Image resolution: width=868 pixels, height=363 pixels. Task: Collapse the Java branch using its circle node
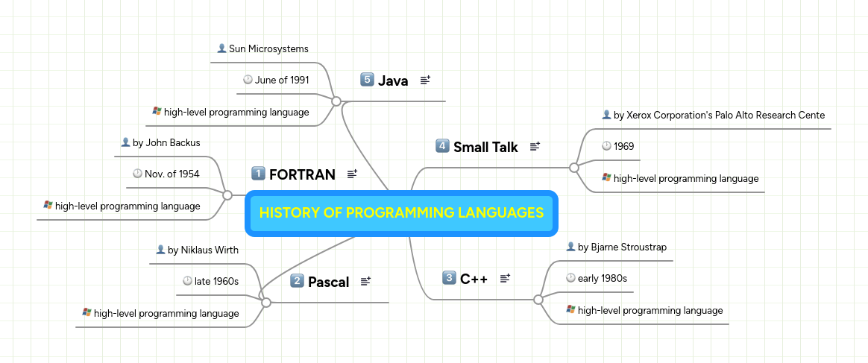tap(336, 101)
